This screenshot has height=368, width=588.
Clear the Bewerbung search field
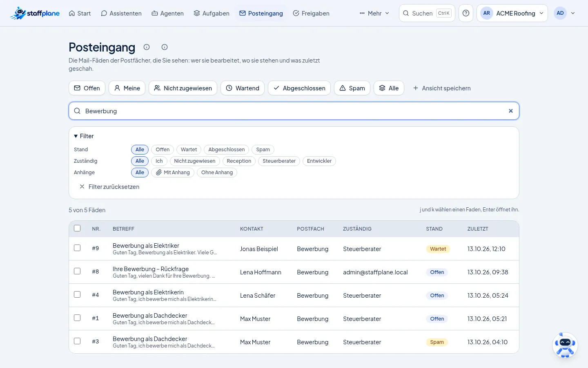click(x=510, y=111)
